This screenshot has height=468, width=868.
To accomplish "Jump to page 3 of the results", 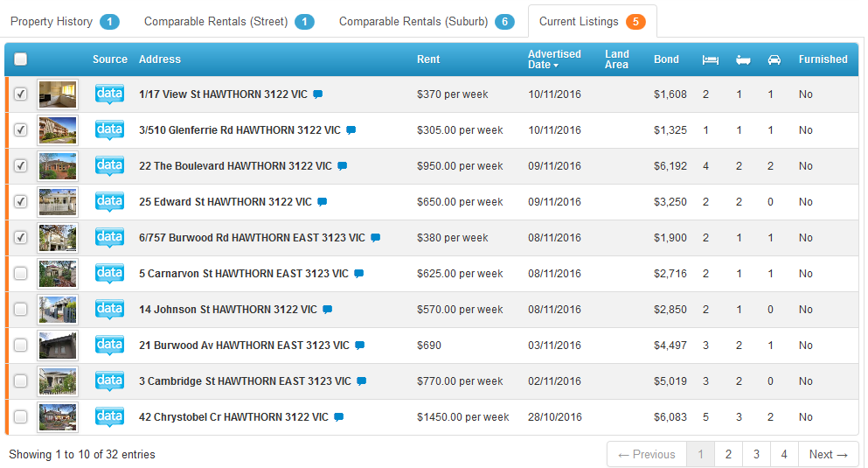I will click(756, 454).
